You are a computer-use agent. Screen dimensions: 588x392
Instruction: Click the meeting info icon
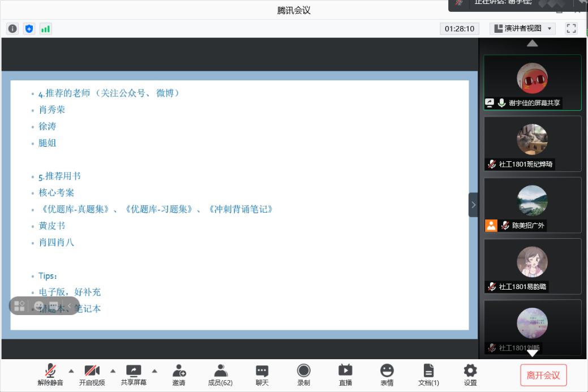12,28
